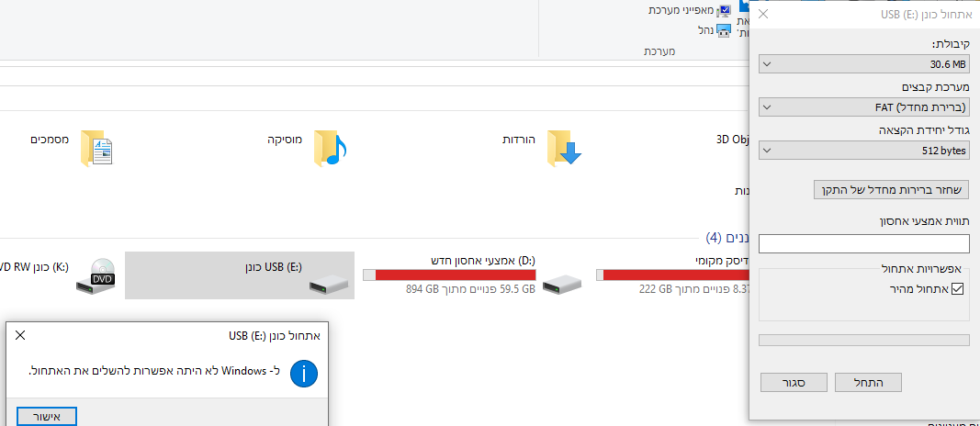The width and height of the screenshot is (980, 426).
Task: Open the File System dropdown showing FAT
Action: point(864,107)
